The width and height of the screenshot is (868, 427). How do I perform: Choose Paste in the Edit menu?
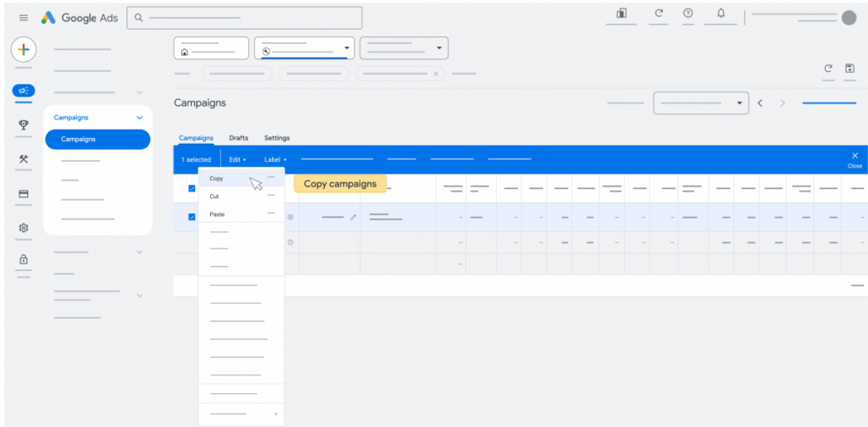coord(217,214)
